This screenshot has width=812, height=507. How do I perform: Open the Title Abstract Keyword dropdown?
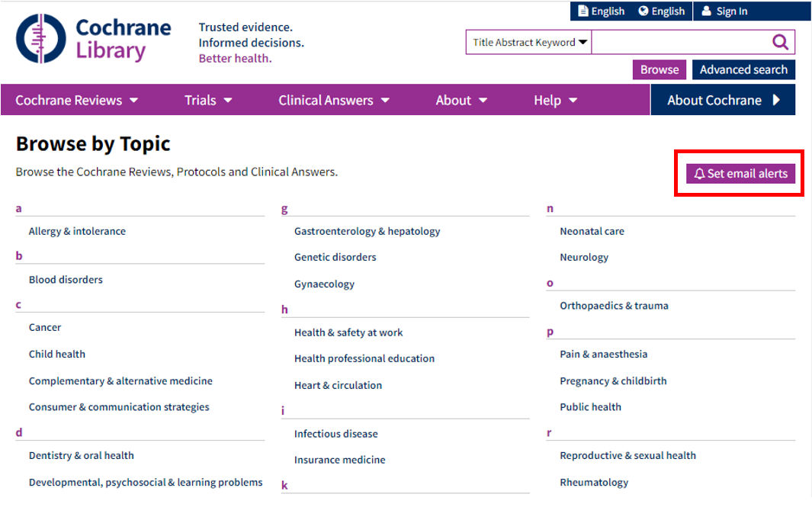coord(528,42)
